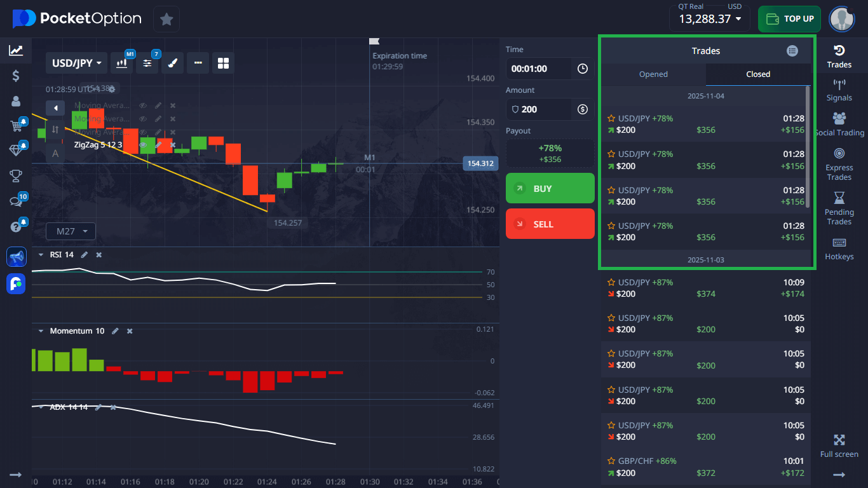Show the ZigZag 5 12 3 indicator visibility toggle
Screen dimensions: 868x488
(x=143, y=146)
